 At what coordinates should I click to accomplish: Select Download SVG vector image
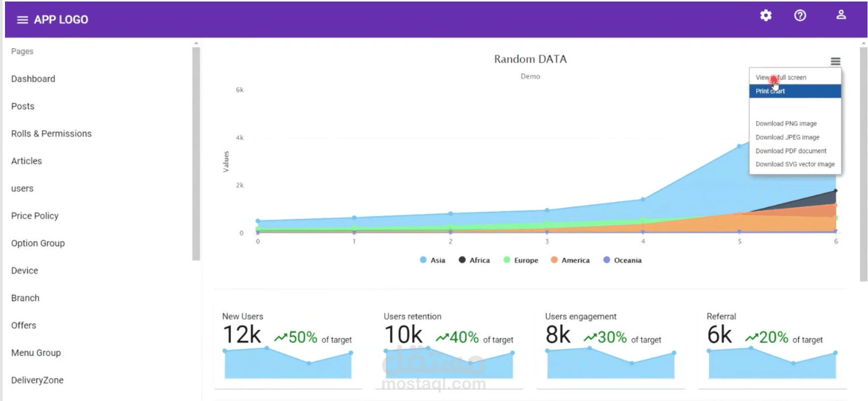point(795,164)
